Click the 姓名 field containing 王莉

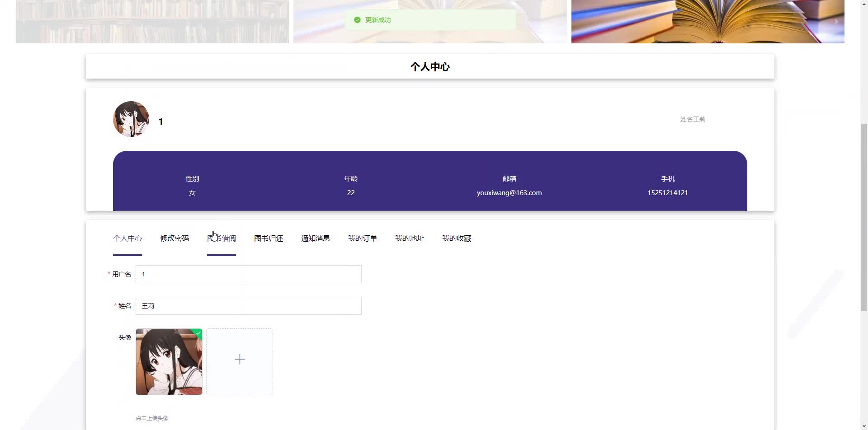(248, 305)
